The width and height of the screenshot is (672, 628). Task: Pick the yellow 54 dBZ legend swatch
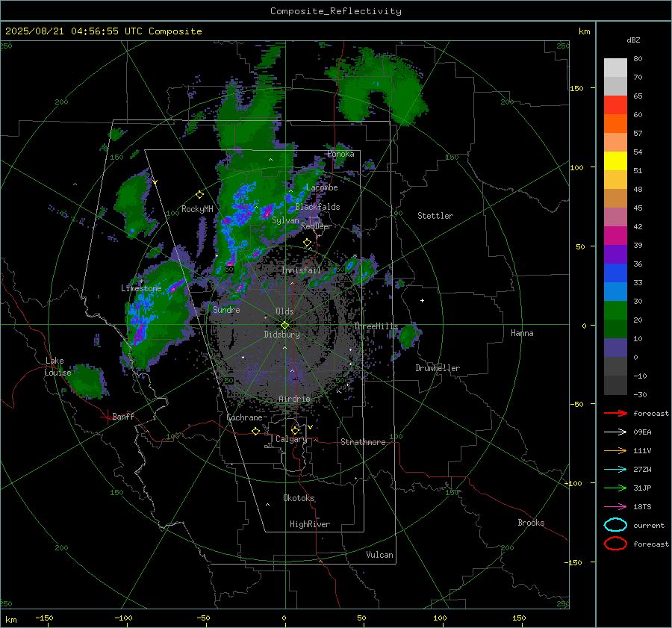(615, 161)
